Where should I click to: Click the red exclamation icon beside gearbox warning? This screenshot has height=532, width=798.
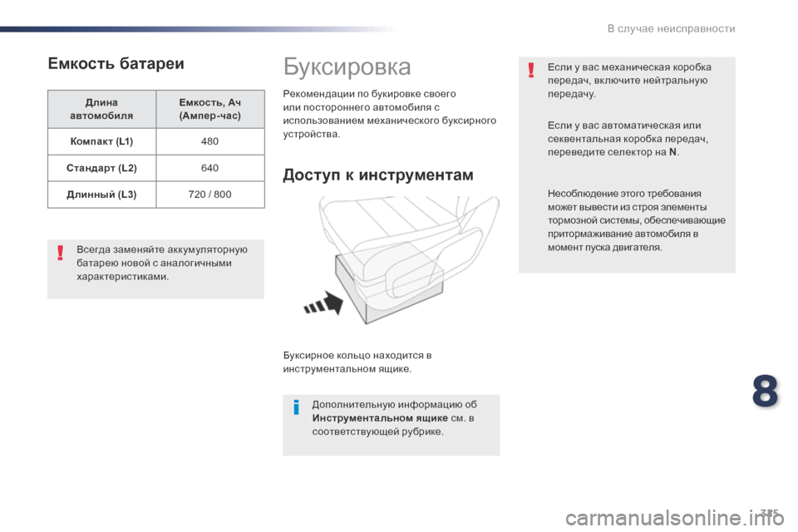coord(531,70)
